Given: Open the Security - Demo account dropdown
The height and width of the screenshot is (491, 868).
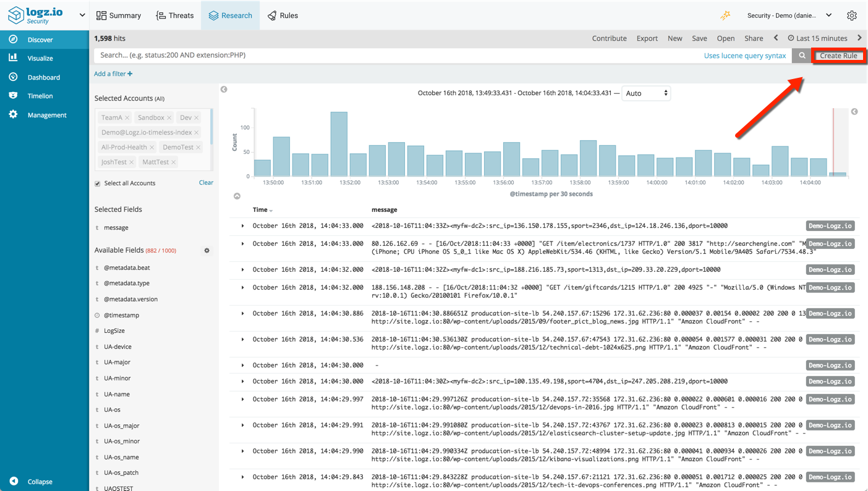Looking at the screenshot, I should click(x=789, y=15).
